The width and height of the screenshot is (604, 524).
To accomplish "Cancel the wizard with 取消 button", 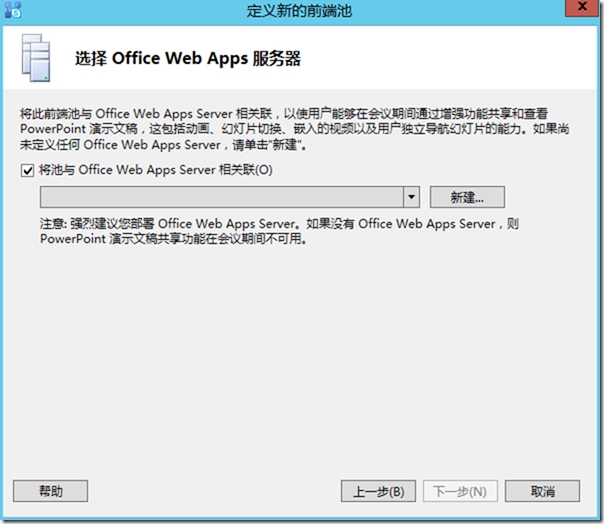I will [x=542, y=491].
